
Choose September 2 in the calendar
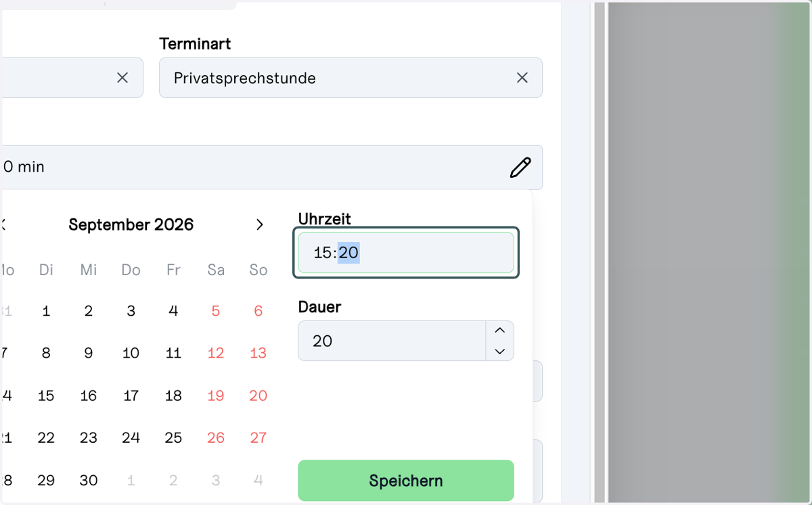click(89, 312)
